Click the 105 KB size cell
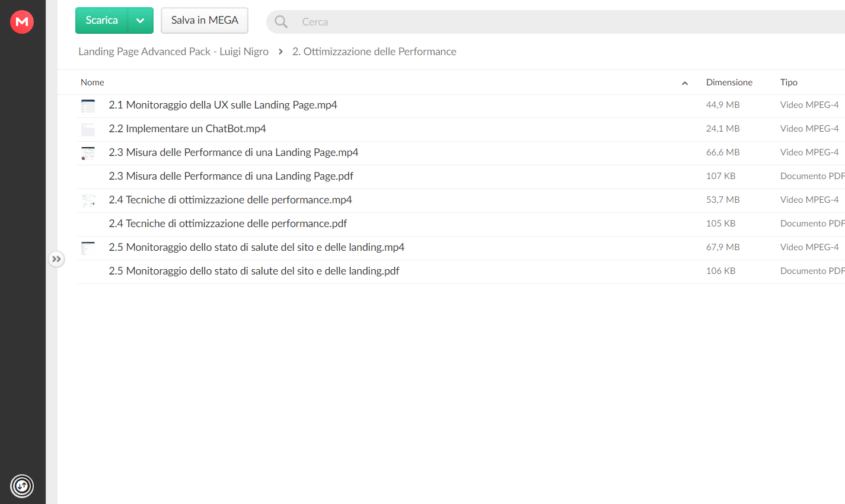 pos(721,224)
